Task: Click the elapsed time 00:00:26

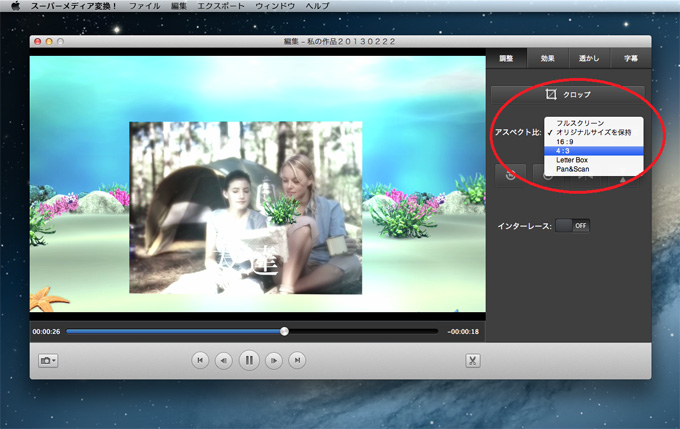Action: 46,331
